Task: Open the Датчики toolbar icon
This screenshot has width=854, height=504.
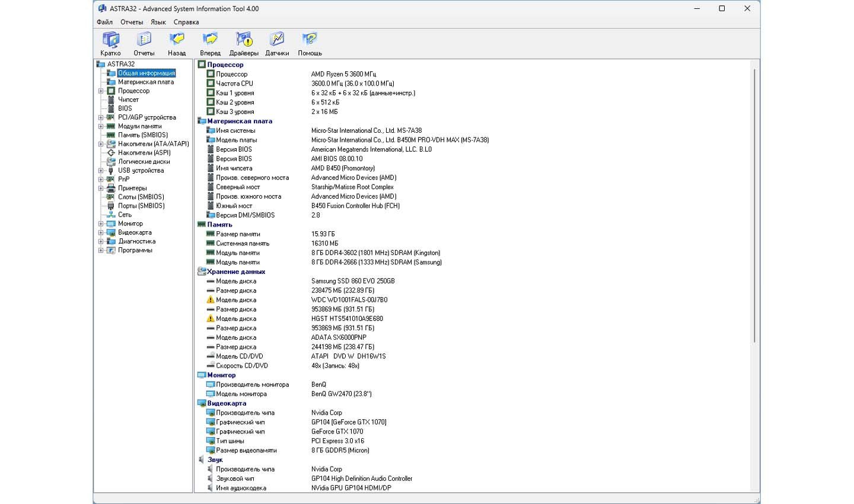Action: 277,40
